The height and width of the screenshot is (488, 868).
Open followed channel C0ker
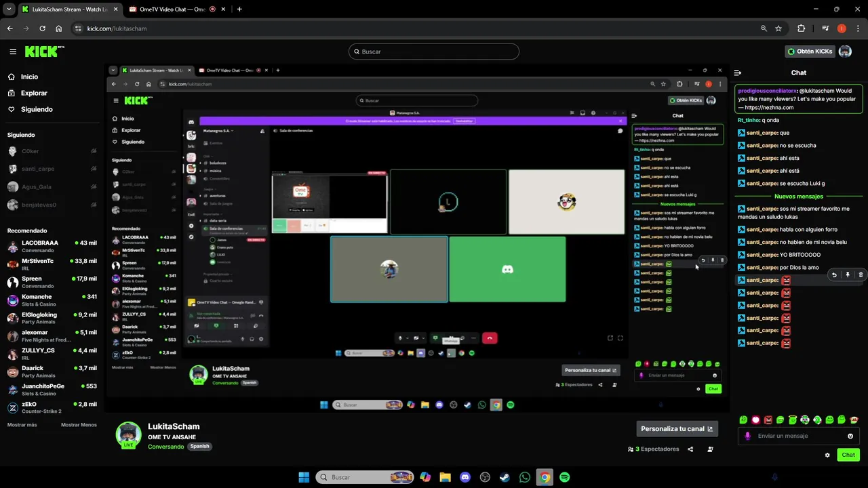(52, 151)
